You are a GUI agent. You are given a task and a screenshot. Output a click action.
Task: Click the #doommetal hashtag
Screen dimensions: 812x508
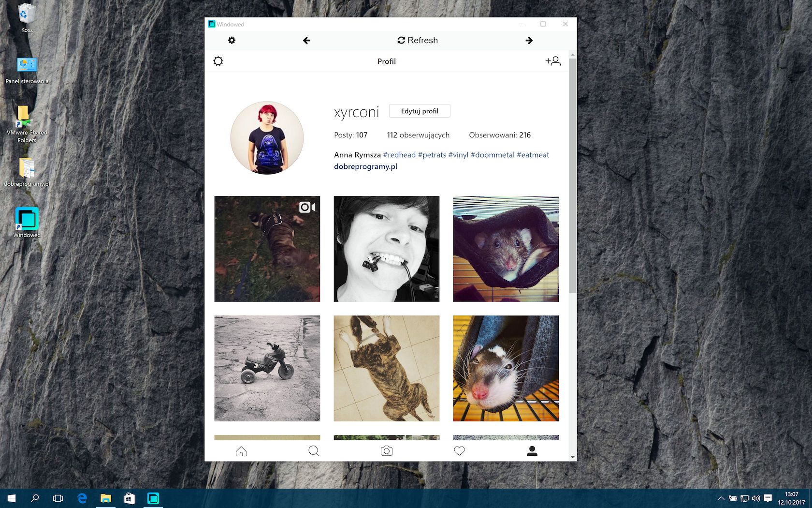[x=493, y=155]
